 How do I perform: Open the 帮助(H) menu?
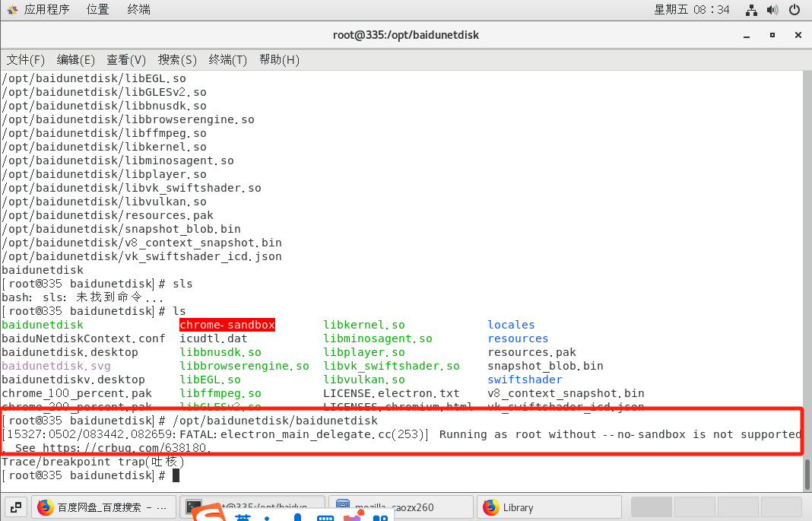pos(279,60)
